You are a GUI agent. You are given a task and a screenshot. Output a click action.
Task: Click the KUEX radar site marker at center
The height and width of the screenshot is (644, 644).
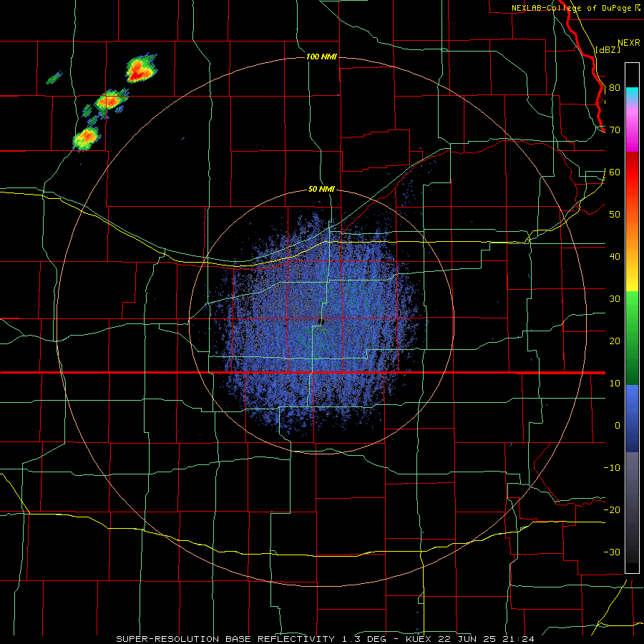click(x=322, y=321)
